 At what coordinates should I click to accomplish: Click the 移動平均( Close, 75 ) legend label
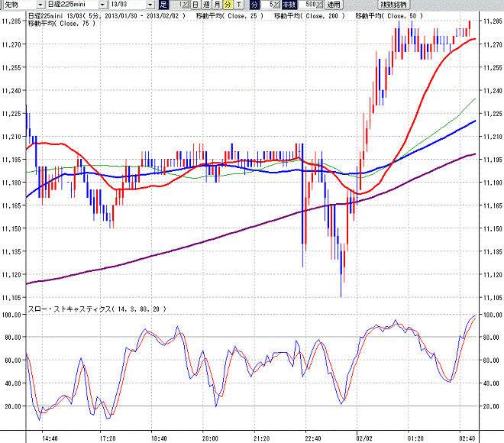62,24
